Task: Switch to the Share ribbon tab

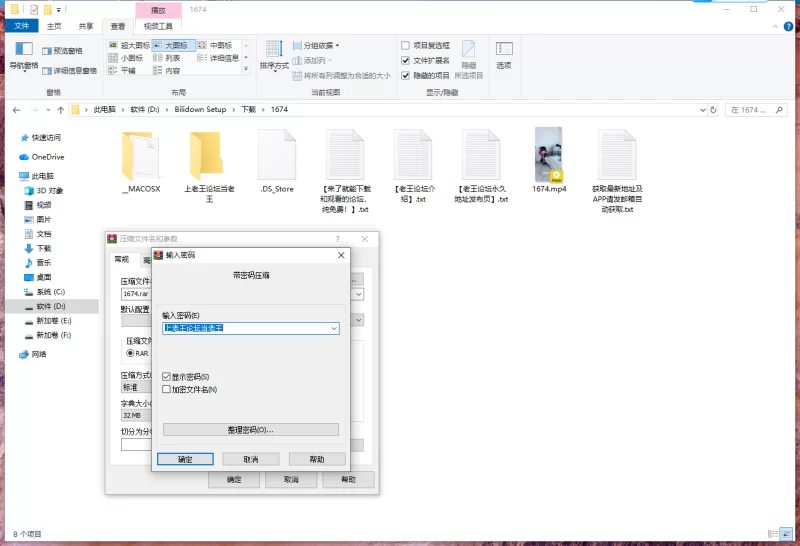Action: 86,26
